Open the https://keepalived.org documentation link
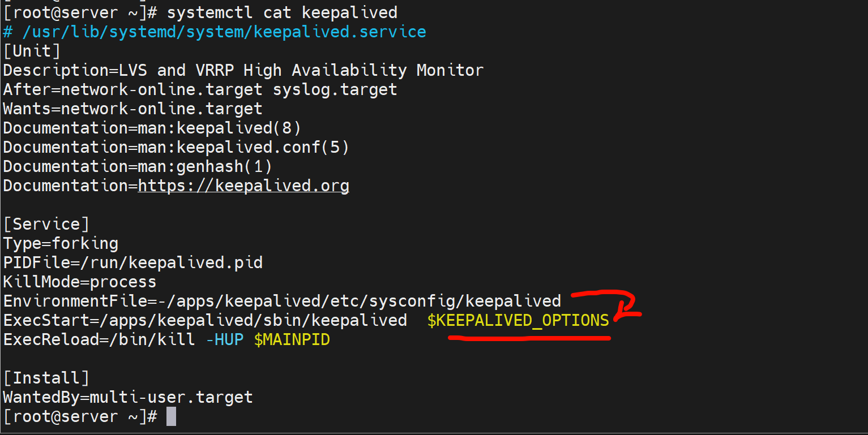 point(243,186)
